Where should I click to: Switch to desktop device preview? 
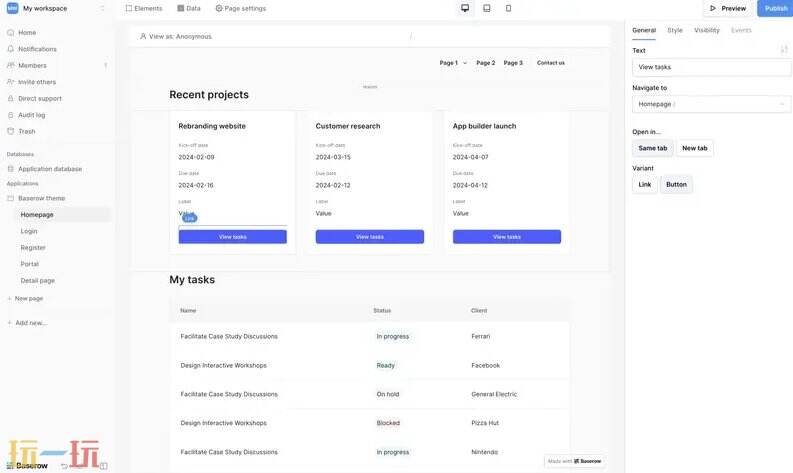(465, 8)
